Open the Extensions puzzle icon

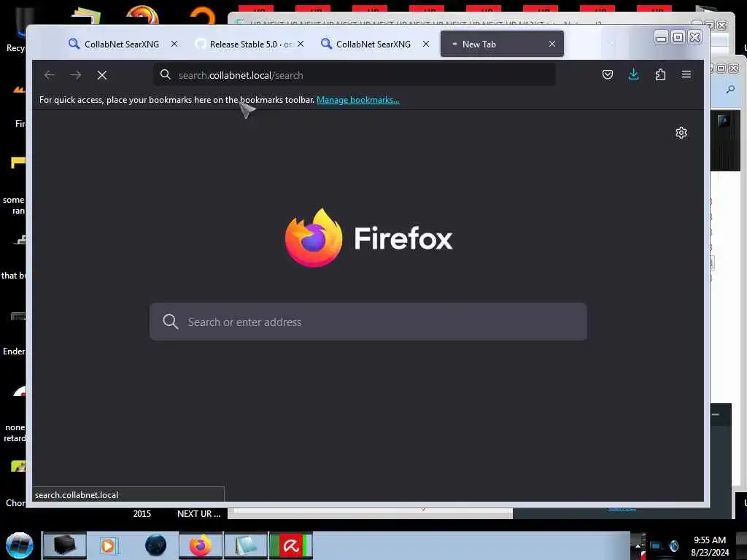[660, 74]
